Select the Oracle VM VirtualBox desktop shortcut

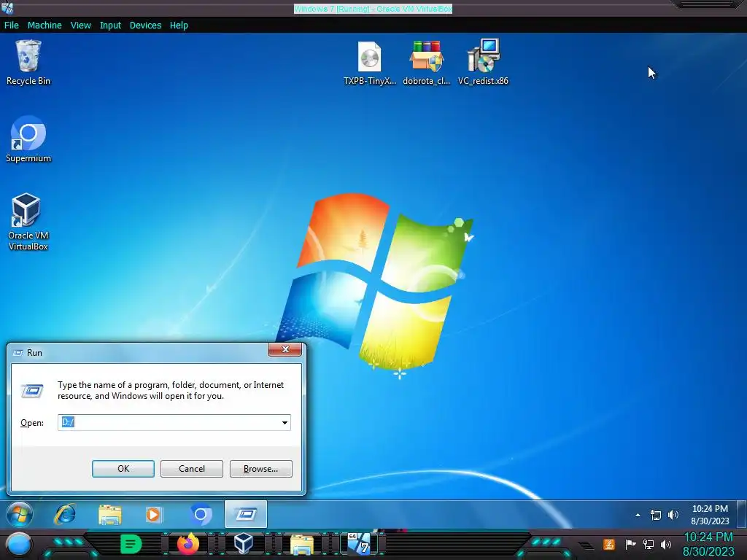(x=28, y=222)
